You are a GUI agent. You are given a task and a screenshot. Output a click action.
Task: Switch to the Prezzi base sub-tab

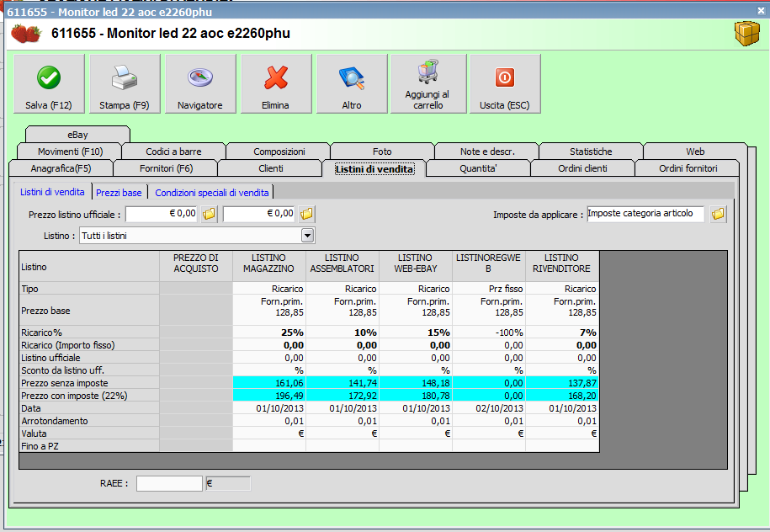click(119, 193)
